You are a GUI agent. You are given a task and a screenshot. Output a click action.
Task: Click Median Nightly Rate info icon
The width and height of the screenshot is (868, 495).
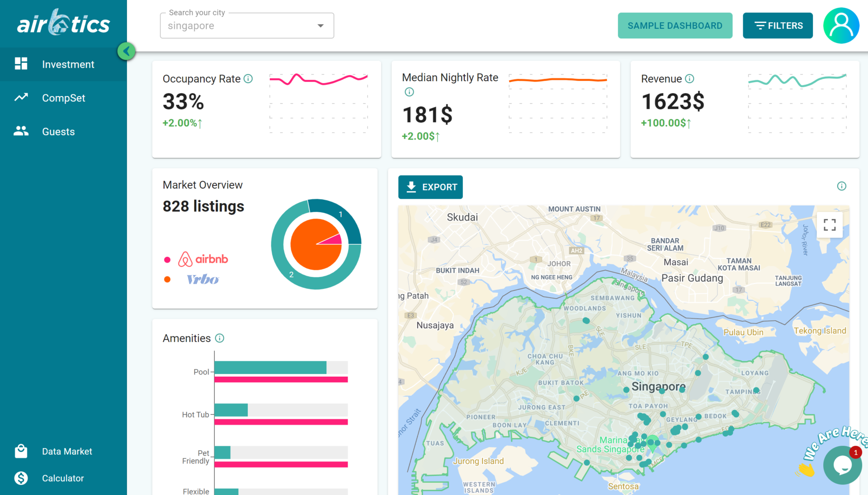(409, 92)
